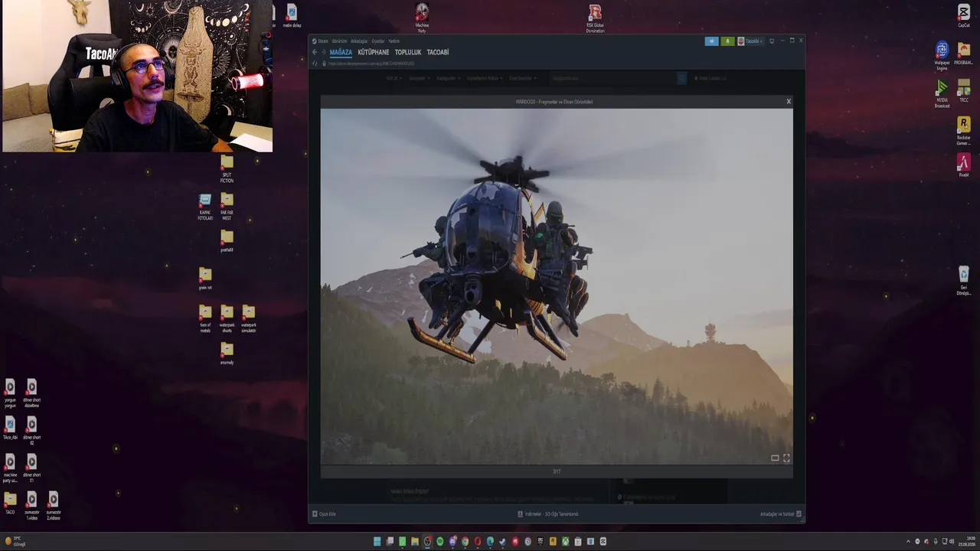The image size is (980, 551).
Task: Select the SPLIT FICTION folder
Action: (x=227, y=169)
